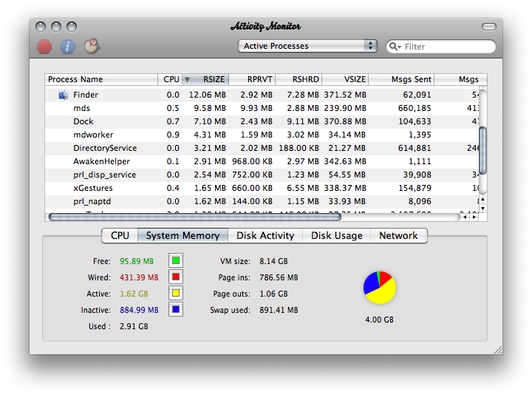Select the System Memory tab
The width and height of the screenshot is (532, 395).
[x=183, y=235]
